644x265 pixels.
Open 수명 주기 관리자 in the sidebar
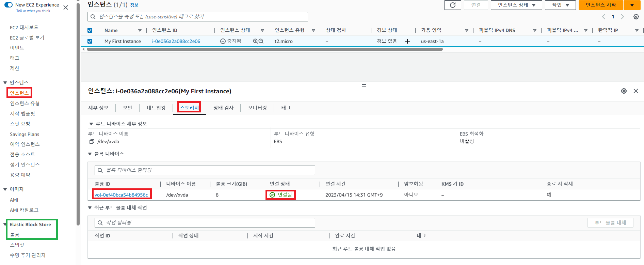28,255
